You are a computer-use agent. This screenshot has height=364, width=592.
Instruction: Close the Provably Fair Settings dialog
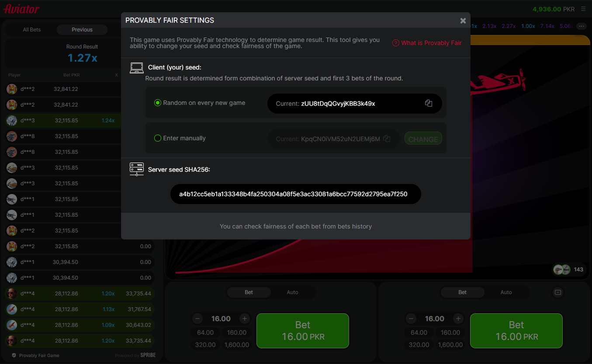(463, 21)
